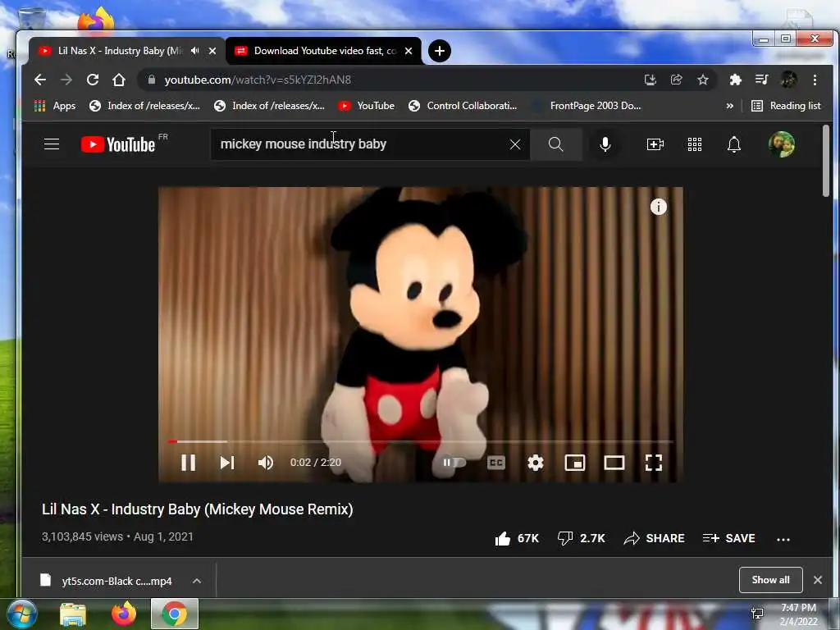The height and width of the screenshot is (630, 840).
Task: Open more actions menu below video
Action: [783, 539]
